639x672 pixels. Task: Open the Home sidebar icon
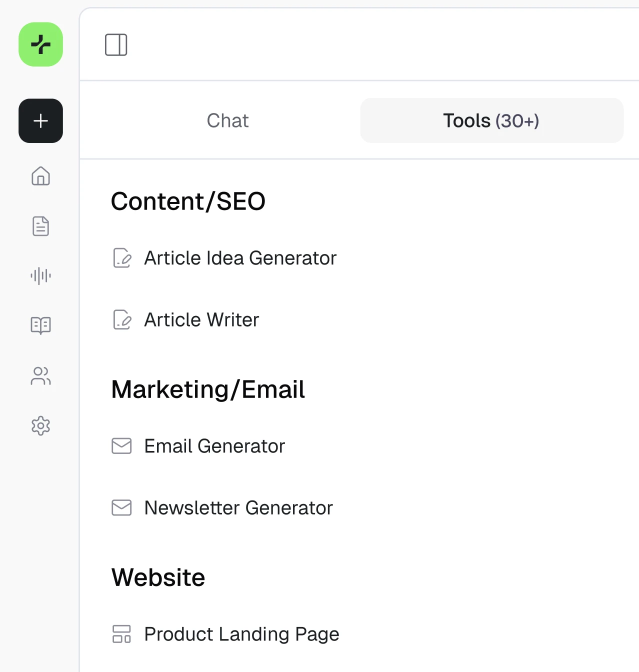[x=40, y=176]
